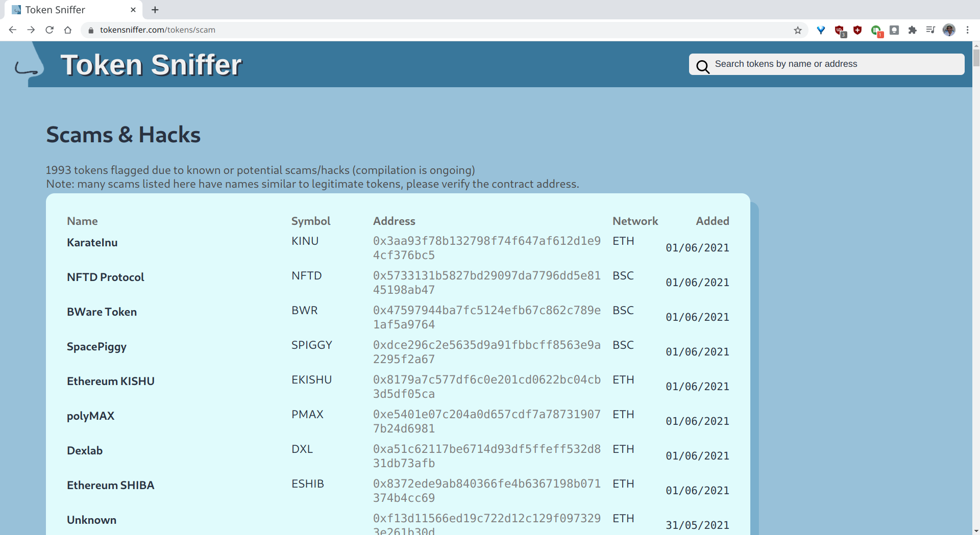Reload the page
The height and width of the screenshot is (535, 980).
click(x=50, y=30)
